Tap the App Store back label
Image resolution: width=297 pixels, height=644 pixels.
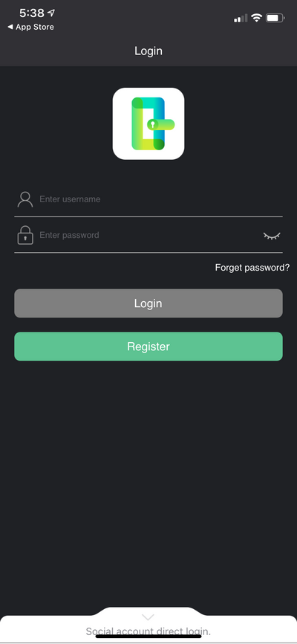click(35, 27)
